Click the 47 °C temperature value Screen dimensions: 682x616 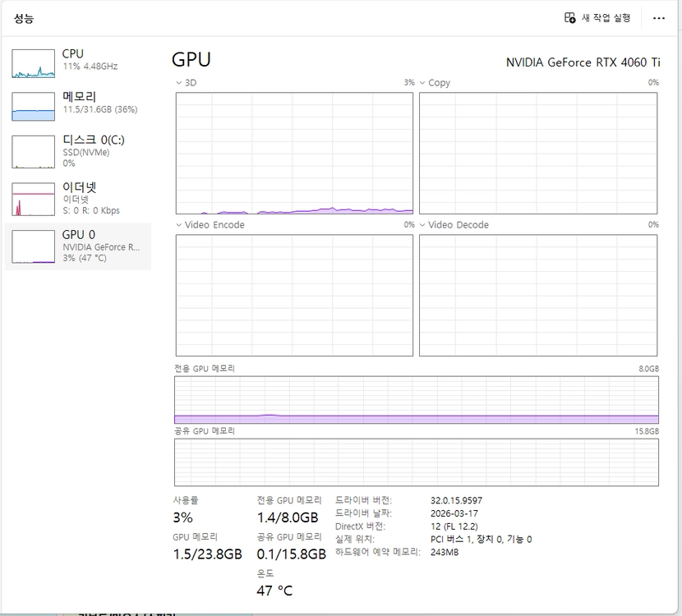(274, 591)
